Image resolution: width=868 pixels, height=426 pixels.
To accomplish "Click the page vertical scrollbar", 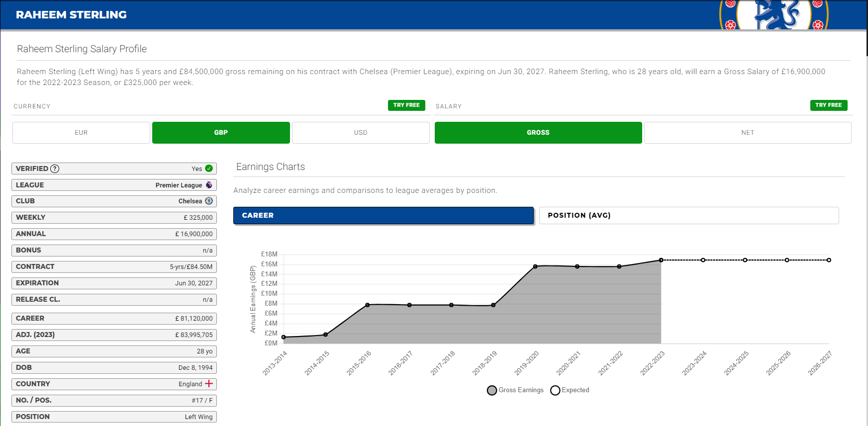I will coord(866,28).
